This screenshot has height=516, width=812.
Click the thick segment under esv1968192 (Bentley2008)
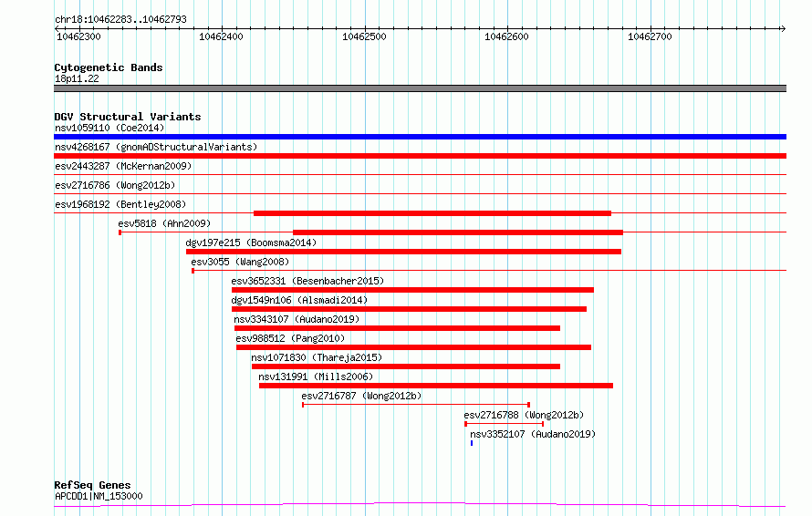point(432,213)
